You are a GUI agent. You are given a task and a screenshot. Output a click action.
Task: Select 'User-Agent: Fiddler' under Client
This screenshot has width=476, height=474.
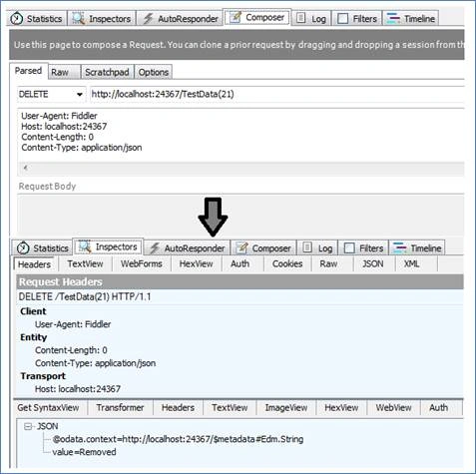(73, 324)
